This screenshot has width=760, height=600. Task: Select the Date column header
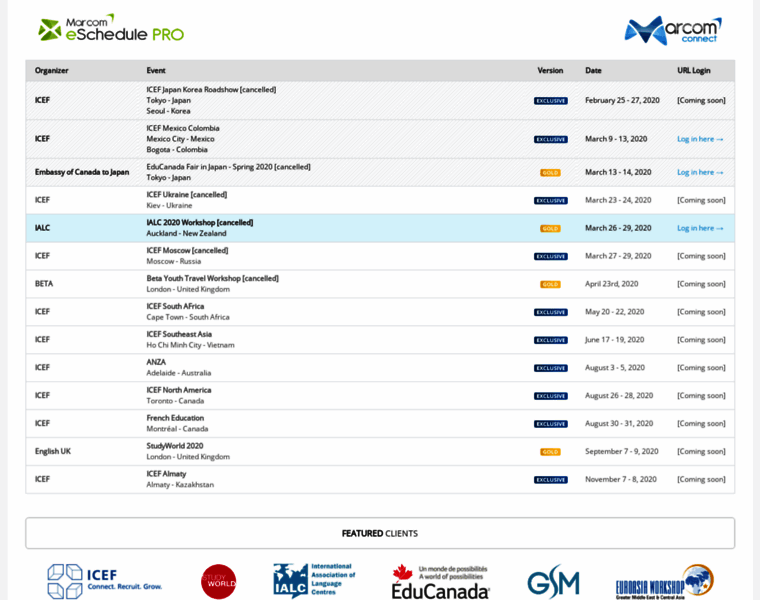[593, 71]
